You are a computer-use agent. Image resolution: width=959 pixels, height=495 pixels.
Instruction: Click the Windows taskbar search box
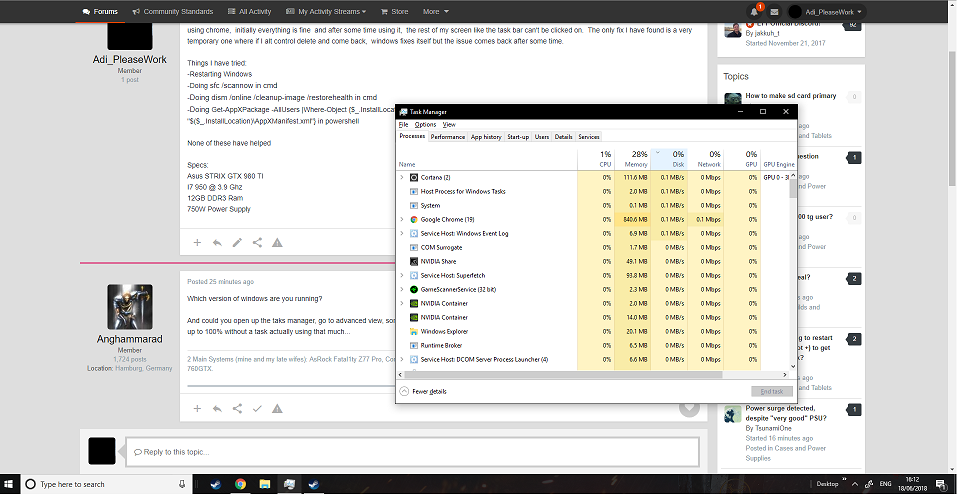pos(104,484)
